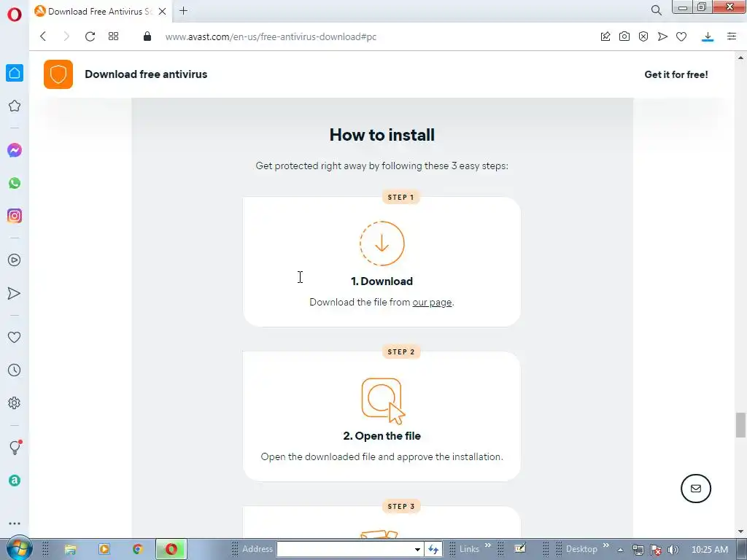Add page to bookmarks heart
Screen dimensions: 747x560
(x=681, y=36)
